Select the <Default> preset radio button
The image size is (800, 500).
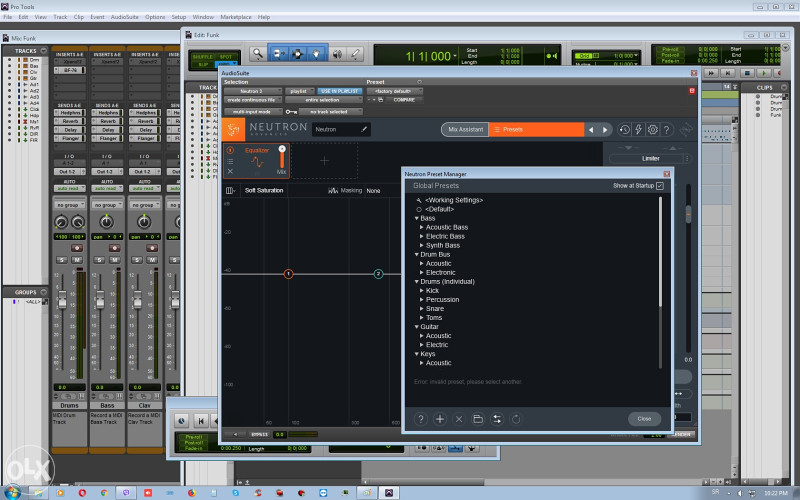pos(419,209)
